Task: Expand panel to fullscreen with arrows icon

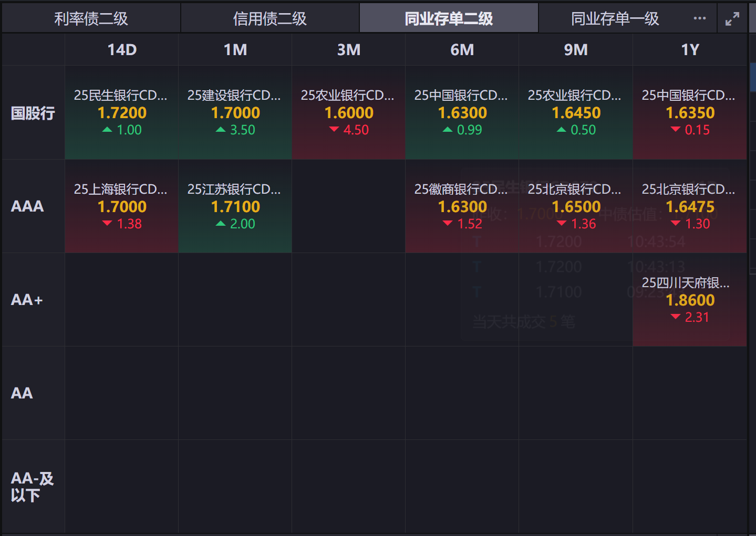Action: click(x=732, y=19)
